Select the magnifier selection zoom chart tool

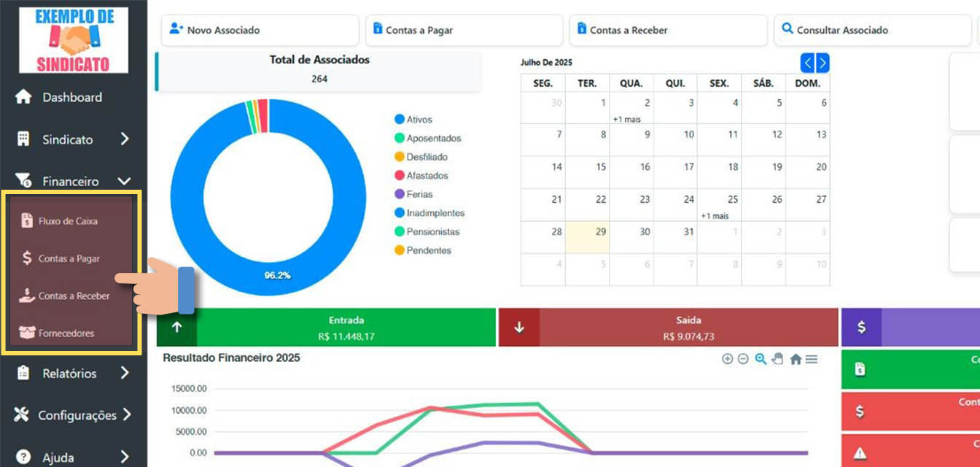point(761,359)
